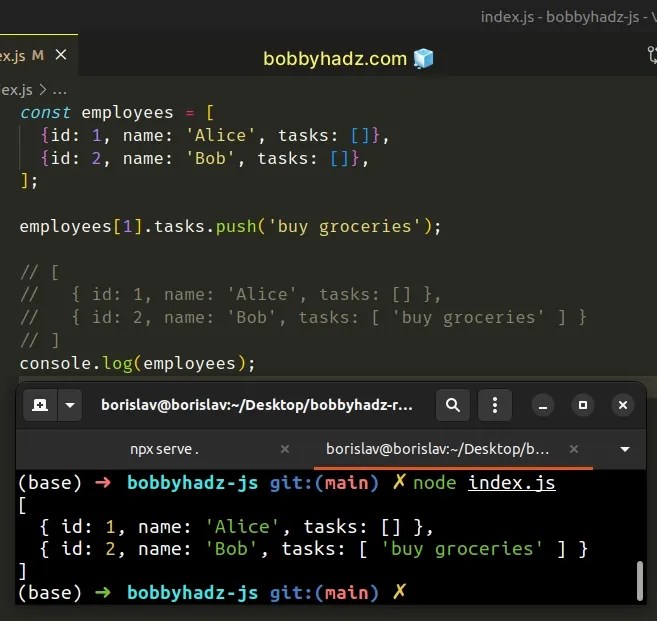The image size is (657, 621).
Task: Click 'buy groceries' string in push call
Action: [344, 227]
